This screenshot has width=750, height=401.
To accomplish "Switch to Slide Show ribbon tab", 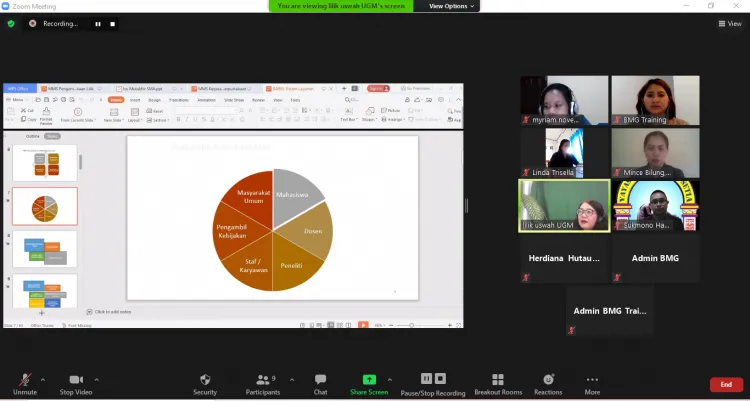I will point(234,100).
